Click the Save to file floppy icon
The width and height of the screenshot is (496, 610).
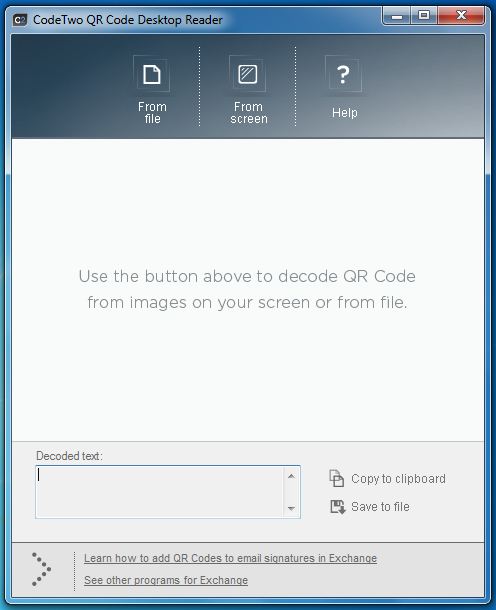[x=337, y=507]
